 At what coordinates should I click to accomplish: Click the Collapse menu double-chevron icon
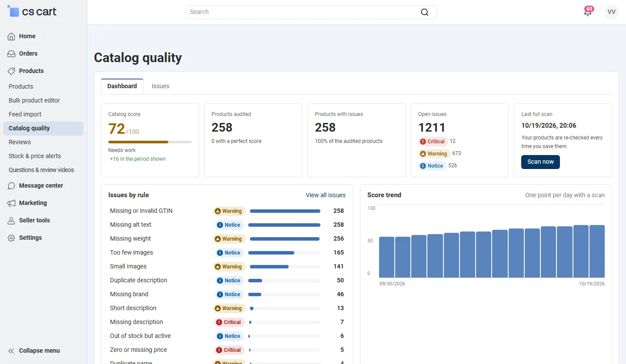pos(12,351)
